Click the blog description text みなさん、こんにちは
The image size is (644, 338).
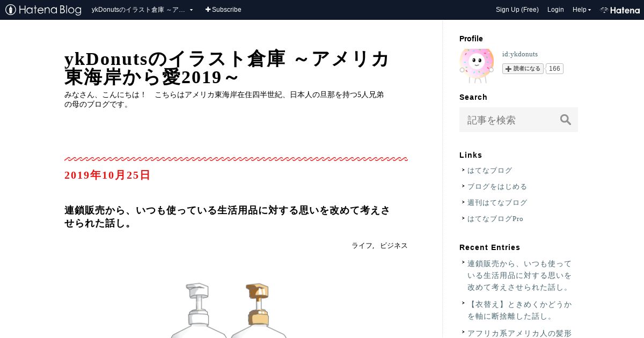[x=224, y=100]
